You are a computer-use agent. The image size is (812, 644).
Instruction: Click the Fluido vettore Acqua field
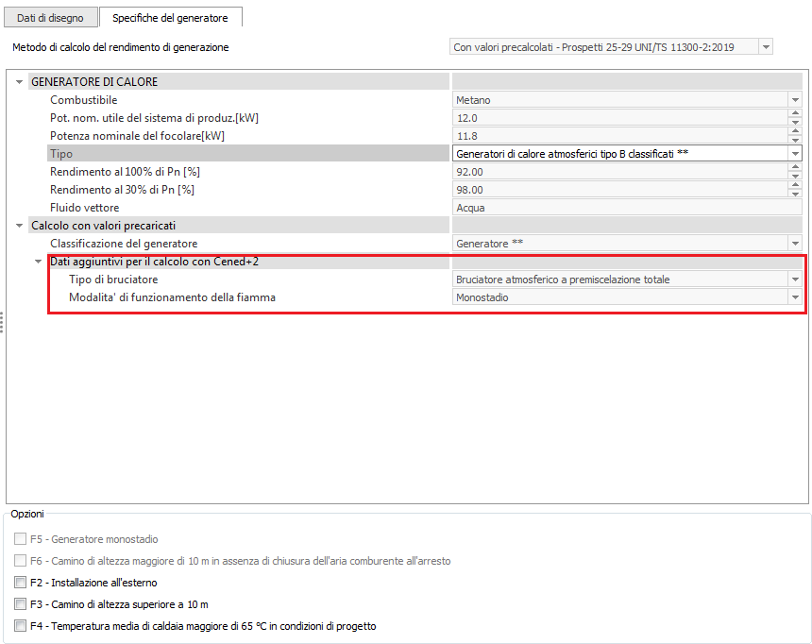(x=618, y=208)
